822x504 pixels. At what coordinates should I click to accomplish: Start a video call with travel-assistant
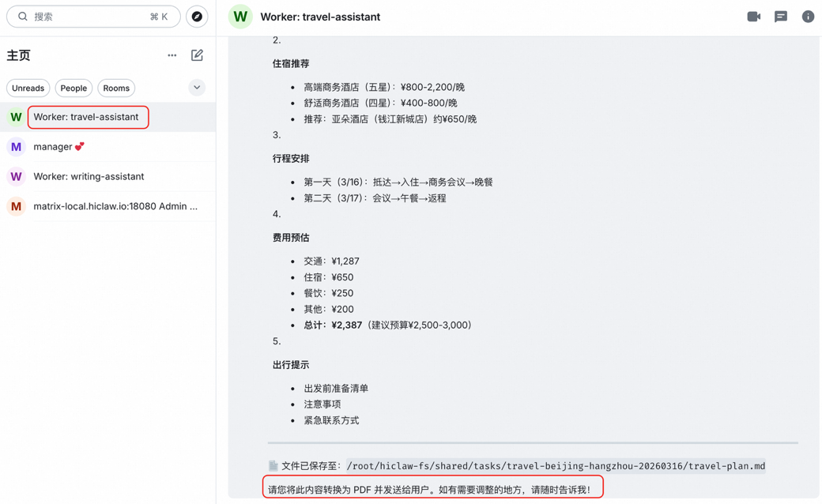point(754,17)
